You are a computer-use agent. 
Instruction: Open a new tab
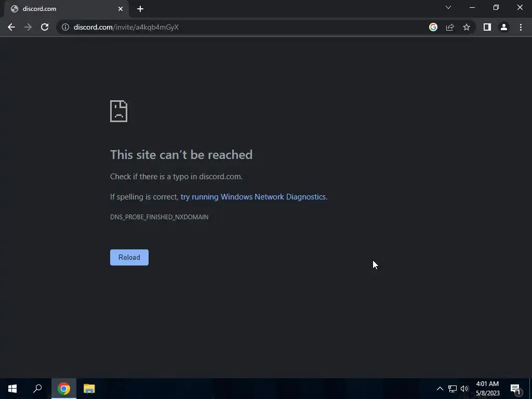(140, 9)
